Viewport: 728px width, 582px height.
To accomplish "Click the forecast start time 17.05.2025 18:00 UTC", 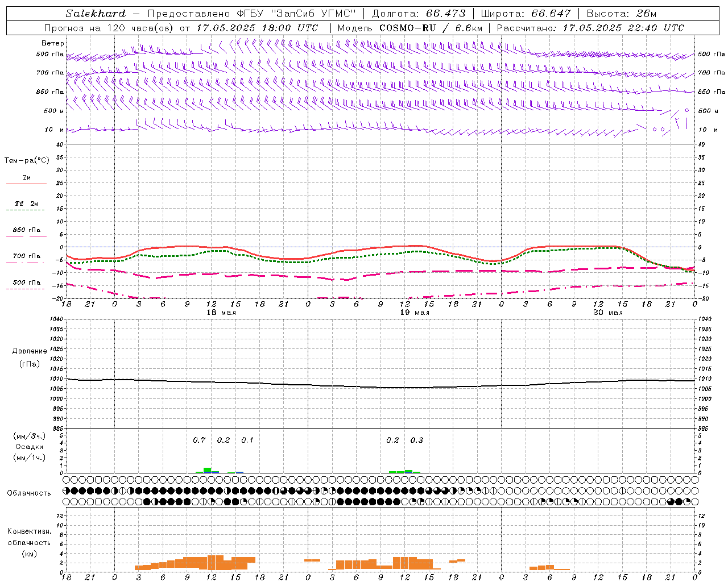I will click(257, 28).
